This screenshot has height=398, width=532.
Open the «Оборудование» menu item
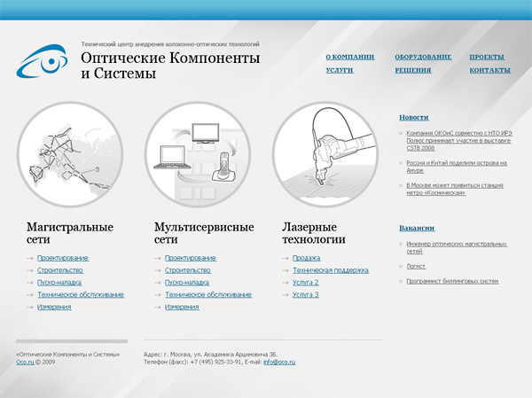tap(423, 57)
